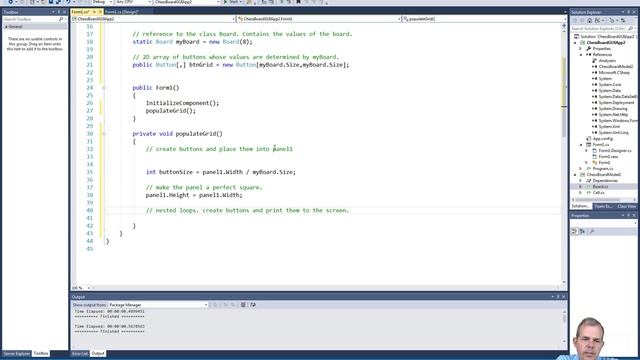
Task: Open the Any CPU platform dropdown
Action: click(133, 2)
